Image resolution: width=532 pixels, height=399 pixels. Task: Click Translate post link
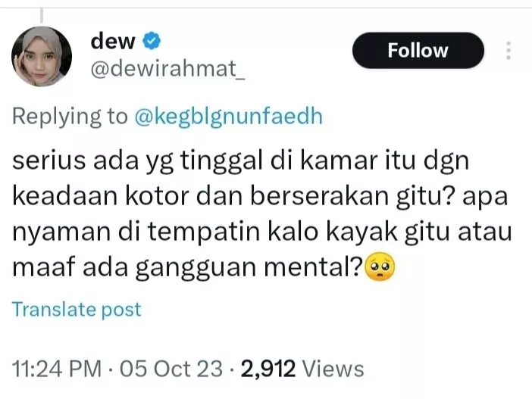(x=77, y=310)
